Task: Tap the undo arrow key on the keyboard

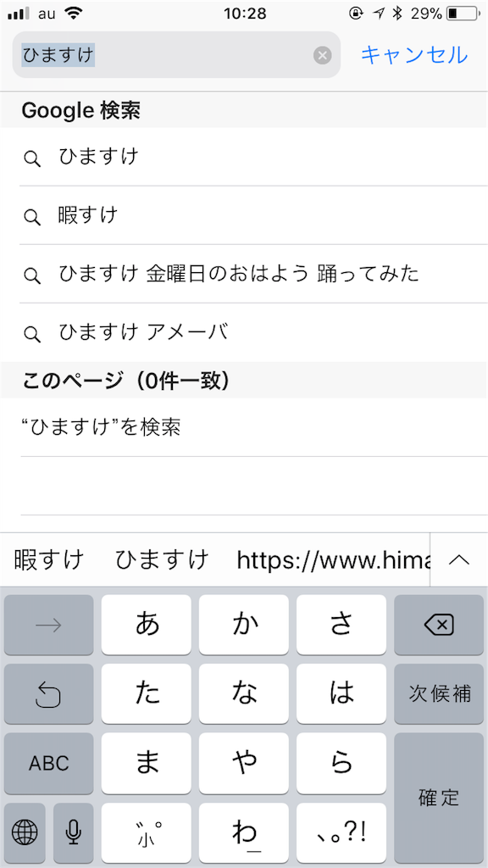Action: [x=48, y=694]
